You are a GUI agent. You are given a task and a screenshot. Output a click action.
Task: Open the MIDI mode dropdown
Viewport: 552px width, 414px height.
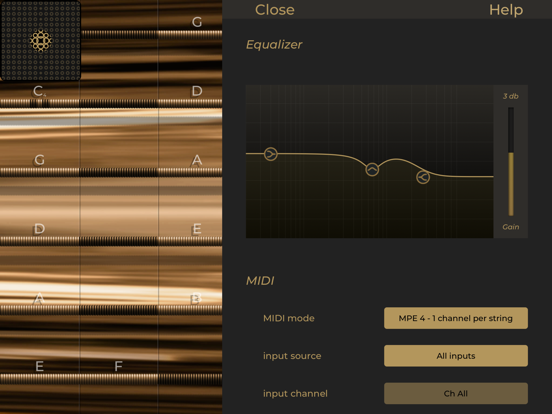click(456, 318)
